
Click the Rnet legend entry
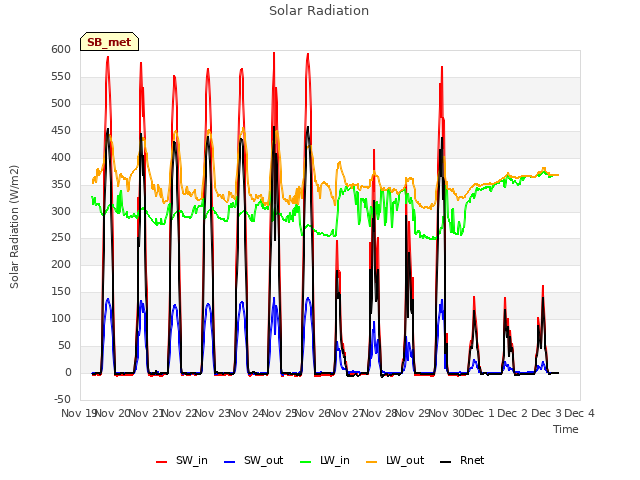462,460
